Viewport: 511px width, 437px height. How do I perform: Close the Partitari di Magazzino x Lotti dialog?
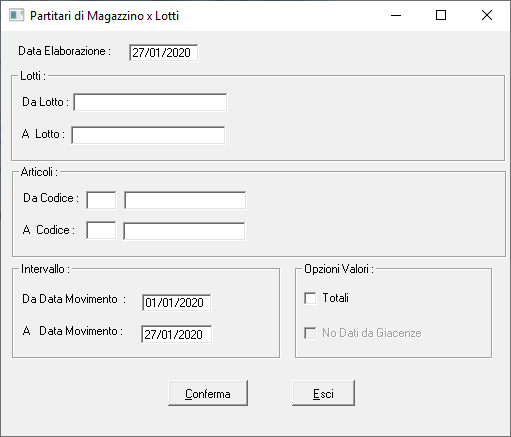(487, 15)
